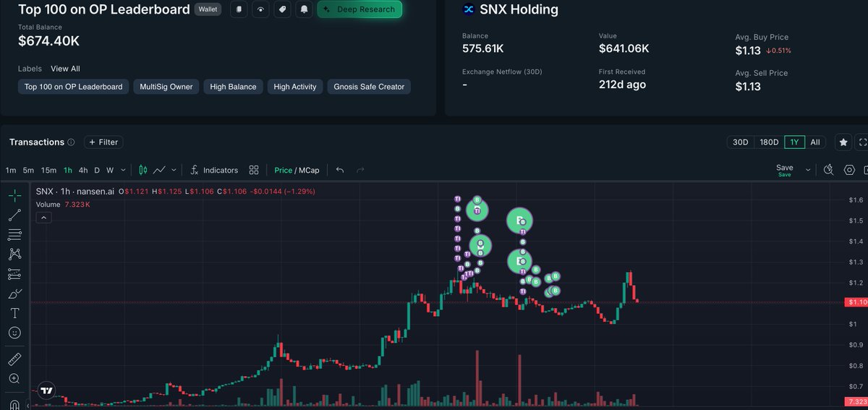
Task: Switch chart to Price mode
Action: (284, 170)
